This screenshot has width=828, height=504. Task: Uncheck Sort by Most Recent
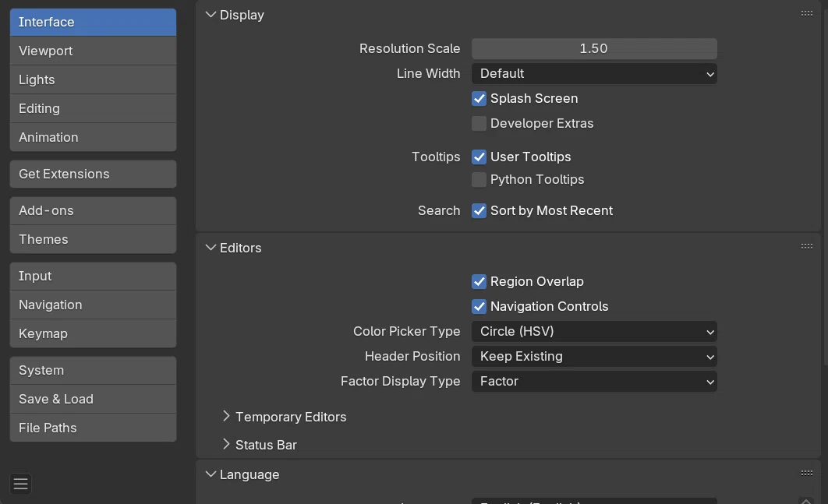479,210
